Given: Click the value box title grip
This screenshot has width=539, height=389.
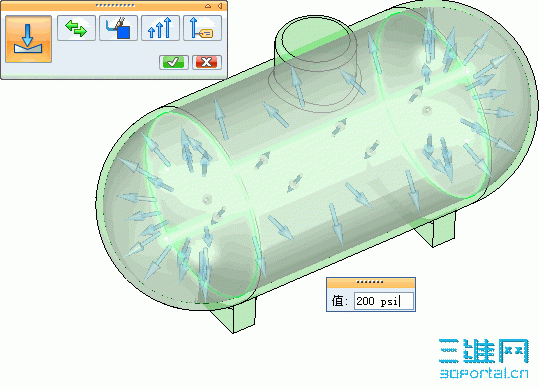Looking at the screenshot, I should tap(371, 282).
